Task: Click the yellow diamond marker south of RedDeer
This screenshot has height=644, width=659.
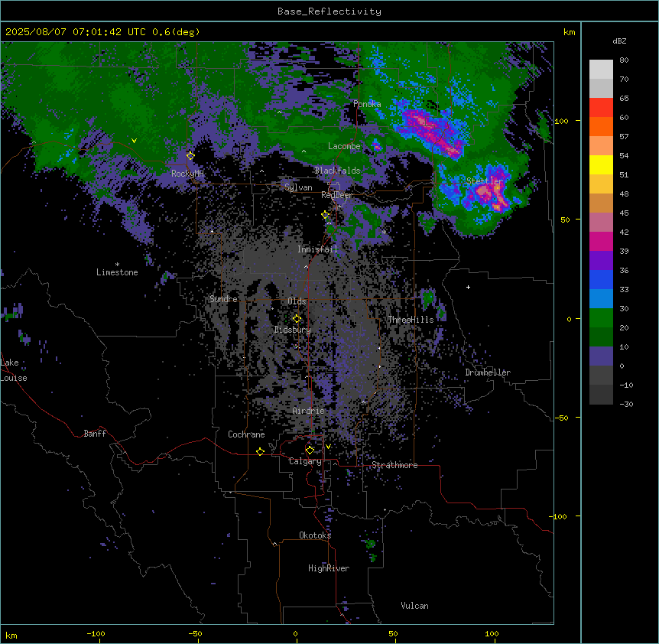Action: click(325, 215)
